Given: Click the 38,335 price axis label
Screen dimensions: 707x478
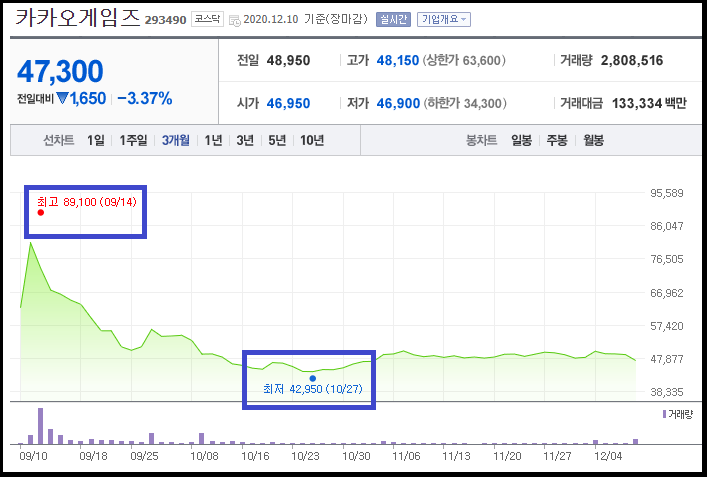Looking at the screenshot, I should point(666,392).
